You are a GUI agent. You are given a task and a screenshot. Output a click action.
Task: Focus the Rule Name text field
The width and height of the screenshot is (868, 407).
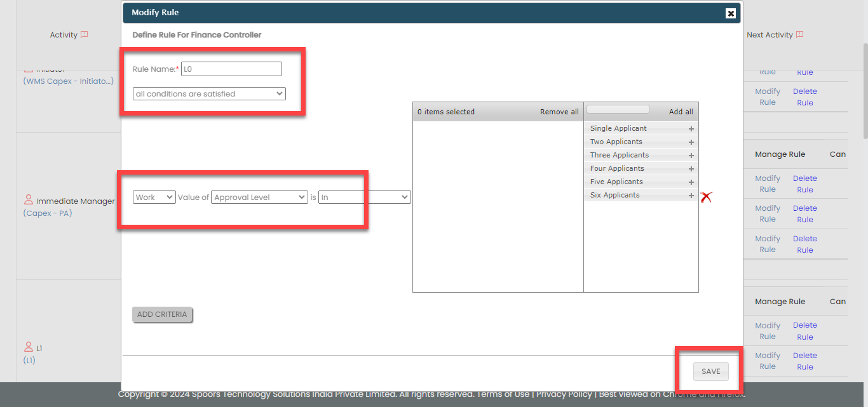231,69
